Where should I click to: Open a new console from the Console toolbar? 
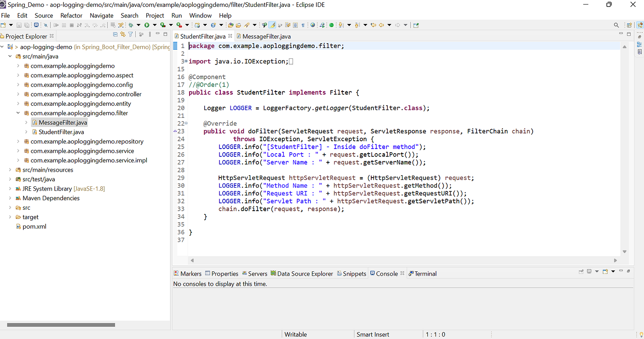point(605,272)
